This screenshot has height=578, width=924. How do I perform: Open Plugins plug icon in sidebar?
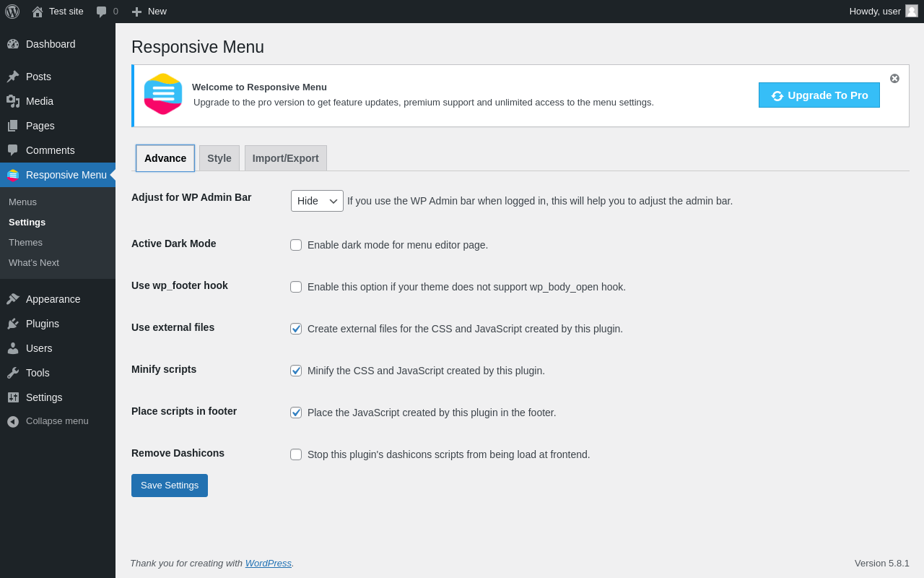pos(13,324)
